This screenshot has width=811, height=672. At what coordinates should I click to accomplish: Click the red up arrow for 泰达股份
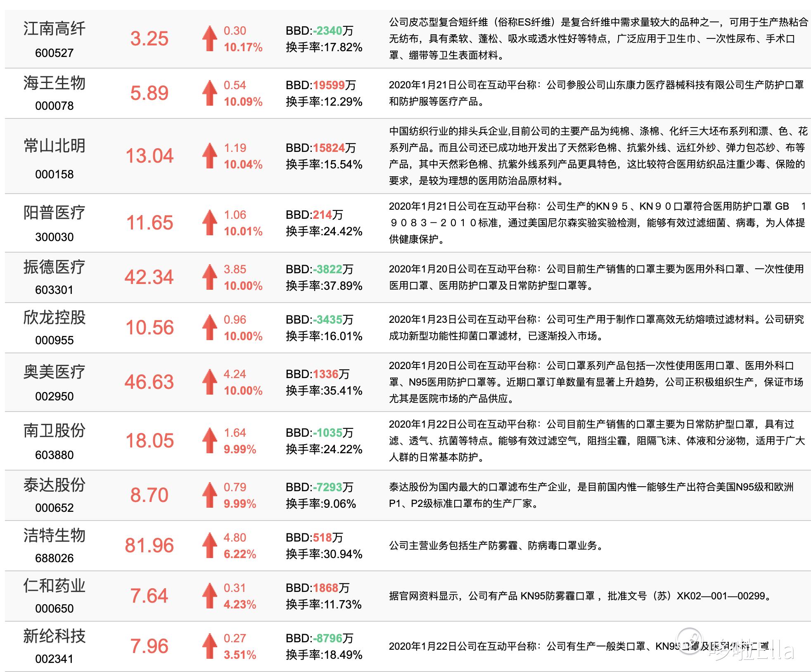(209, 495)
